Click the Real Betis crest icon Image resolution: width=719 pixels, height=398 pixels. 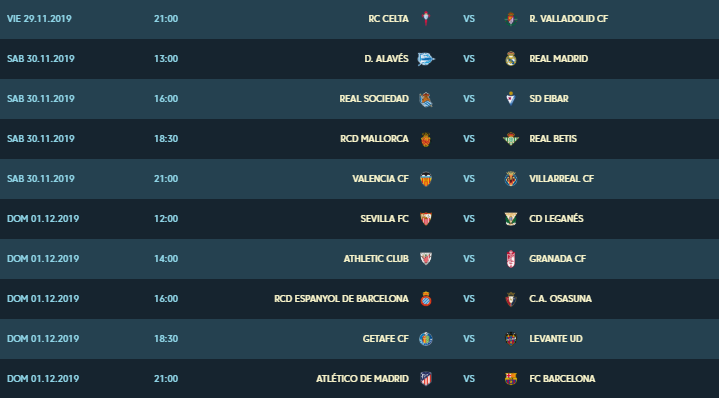tap(511, 139)
